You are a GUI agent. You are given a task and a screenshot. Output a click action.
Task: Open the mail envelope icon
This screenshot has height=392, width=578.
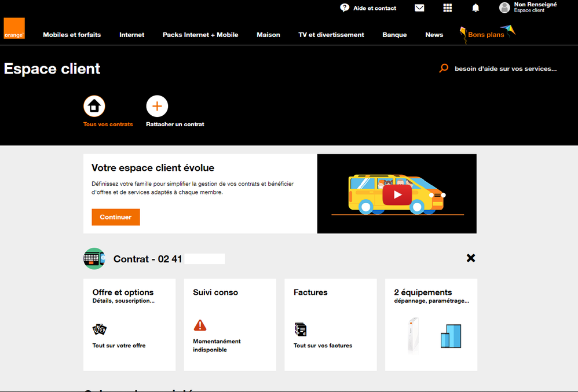point(419,8)
